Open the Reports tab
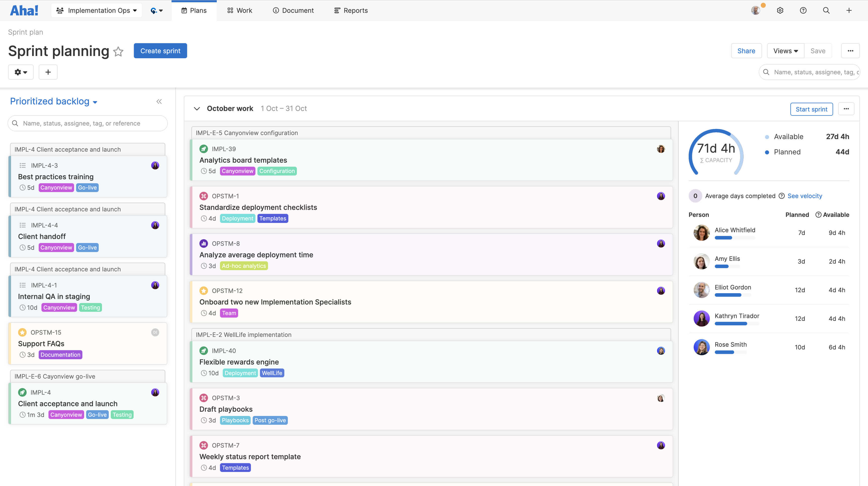The image size is (868, 486). [x=351, y=11]
